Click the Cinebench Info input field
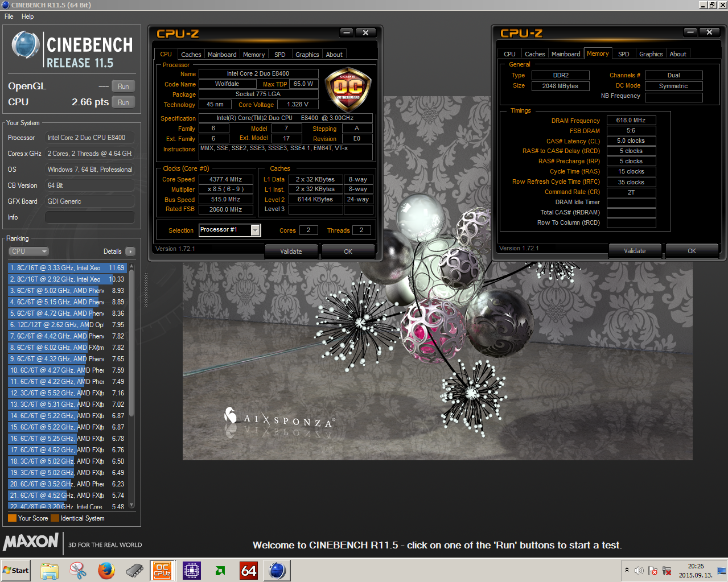Screen dimensions: 728x582 tap(90, 217)
